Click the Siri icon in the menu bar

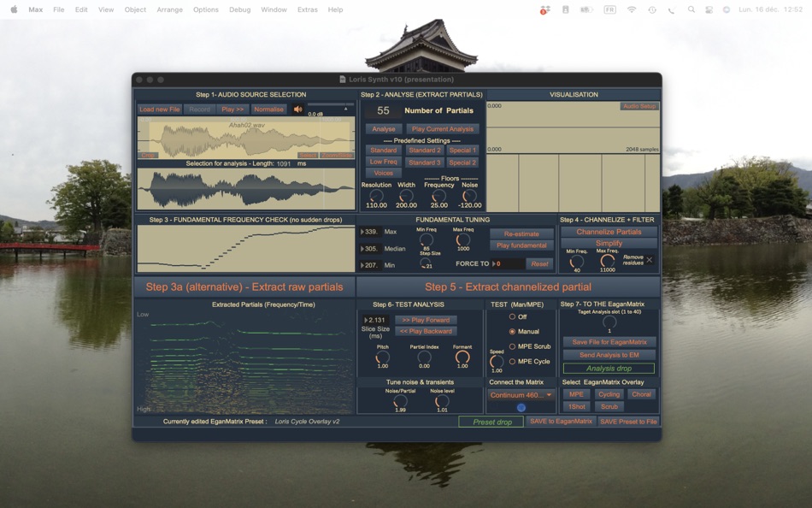[727, 9]
